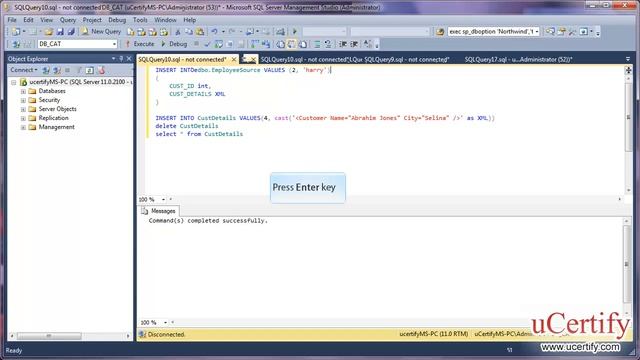Open the Tools menu
The height and width of the screenshot is (360, 640).
tap(140, 20)
